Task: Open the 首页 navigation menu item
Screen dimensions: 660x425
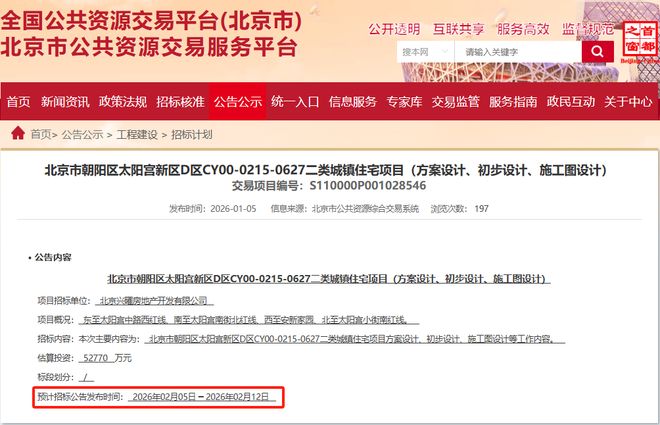Action: pyautogui.click(x=19, y=101)
